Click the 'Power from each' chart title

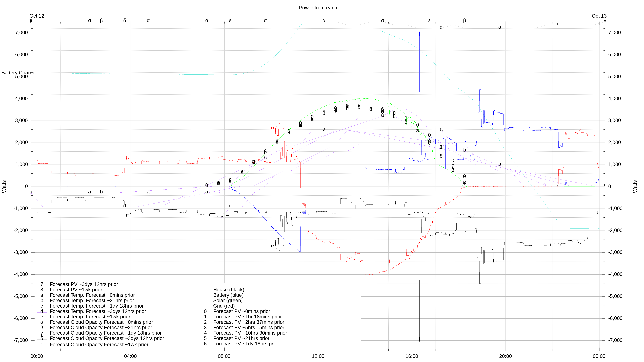click(x=318, y=8)
